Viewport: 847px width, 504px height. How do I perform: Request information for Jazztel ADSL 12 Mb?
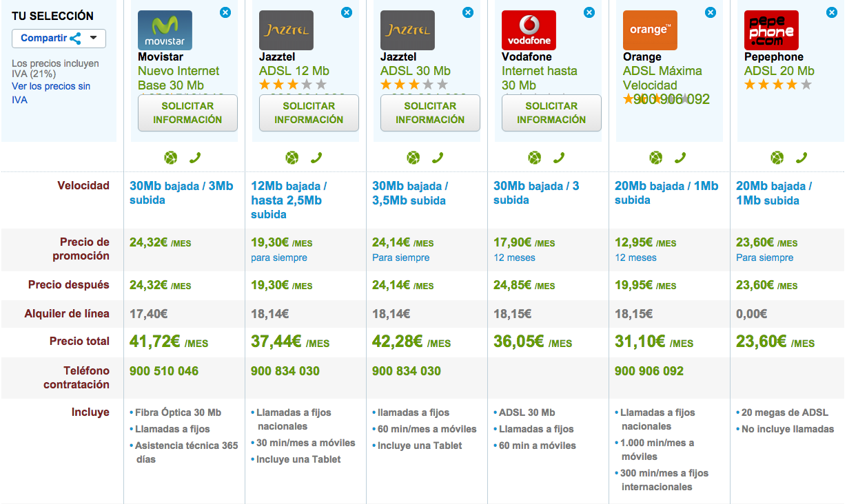pyautogui.click(x=309, y=113)
